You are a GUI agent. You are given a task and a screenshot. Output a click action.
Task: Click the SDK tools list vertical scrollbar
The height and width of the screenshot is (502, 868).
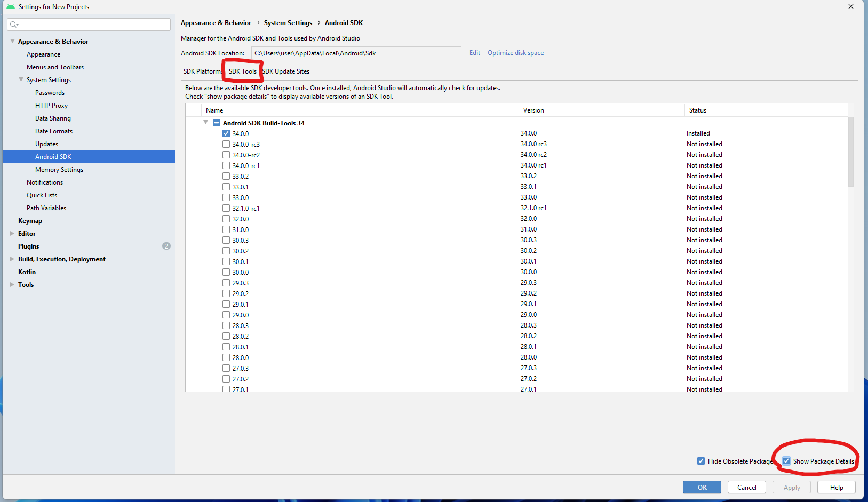pos(851,152)
